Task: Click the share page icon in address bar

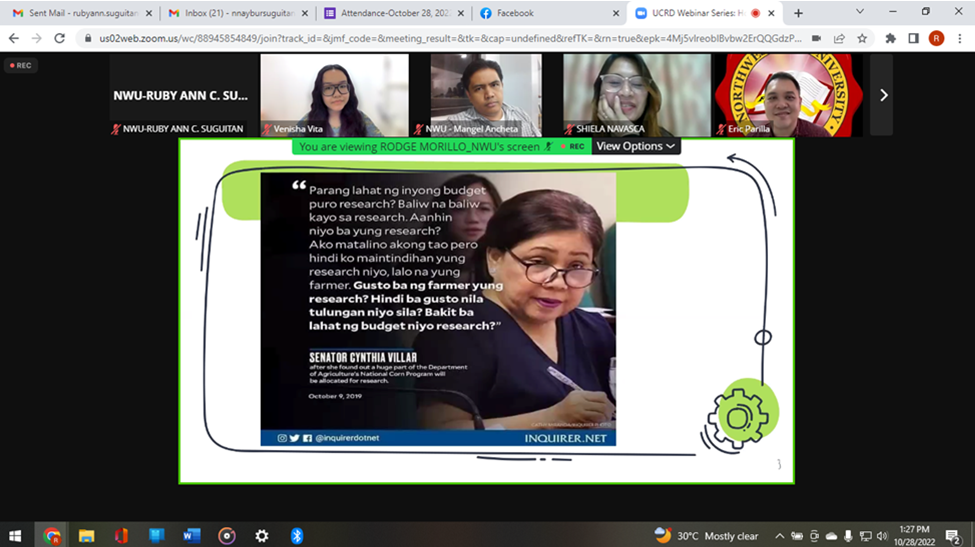Action: point(839,38)
